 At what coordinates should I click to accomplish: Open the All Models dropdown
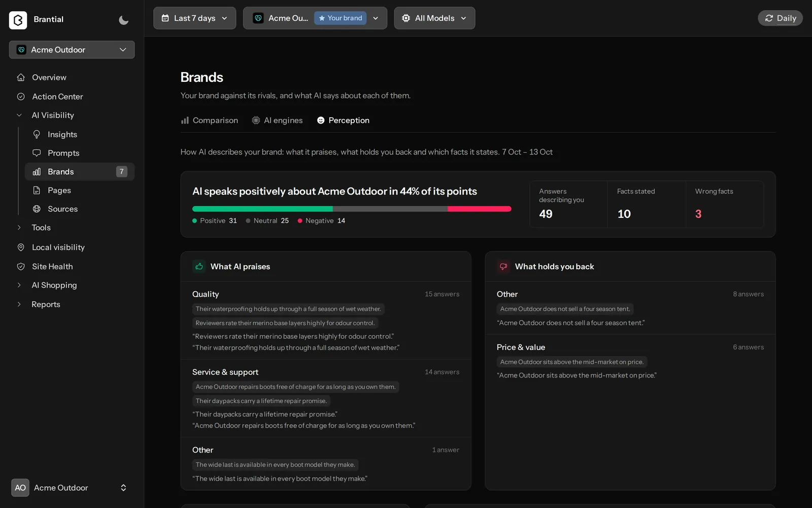[x=434, y=18]
